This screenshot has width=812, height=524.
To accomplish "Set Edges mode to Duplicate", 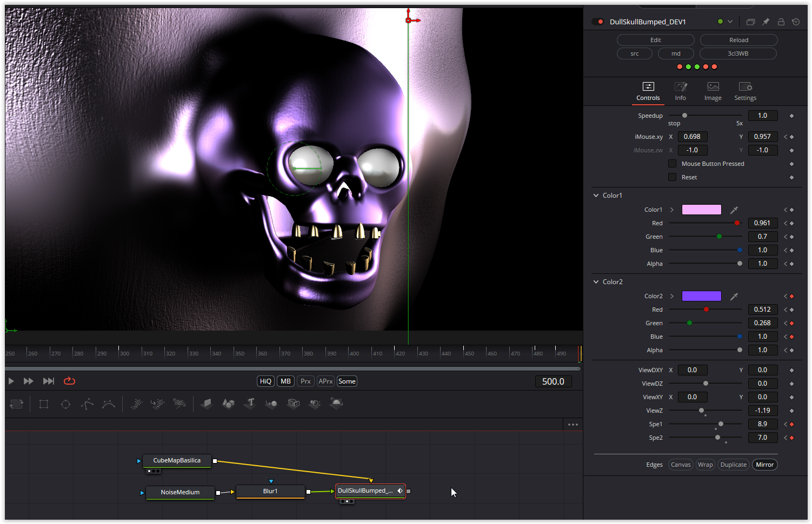I will coord(734,465).
